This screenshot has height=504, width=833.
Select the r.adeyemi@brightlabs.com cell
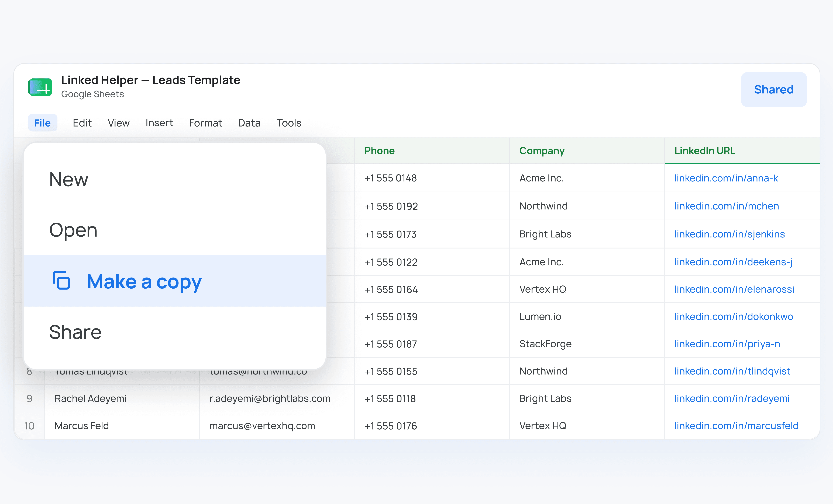pyautogui.click(x=277, y=399)
